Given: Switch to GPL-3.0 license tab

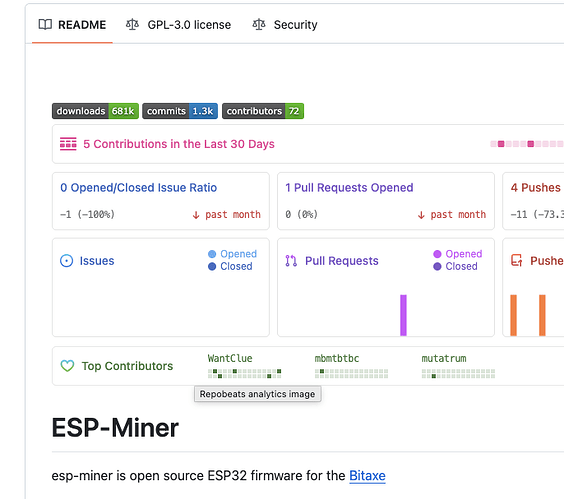Looking at the screenshot, I should coord(178,25).
